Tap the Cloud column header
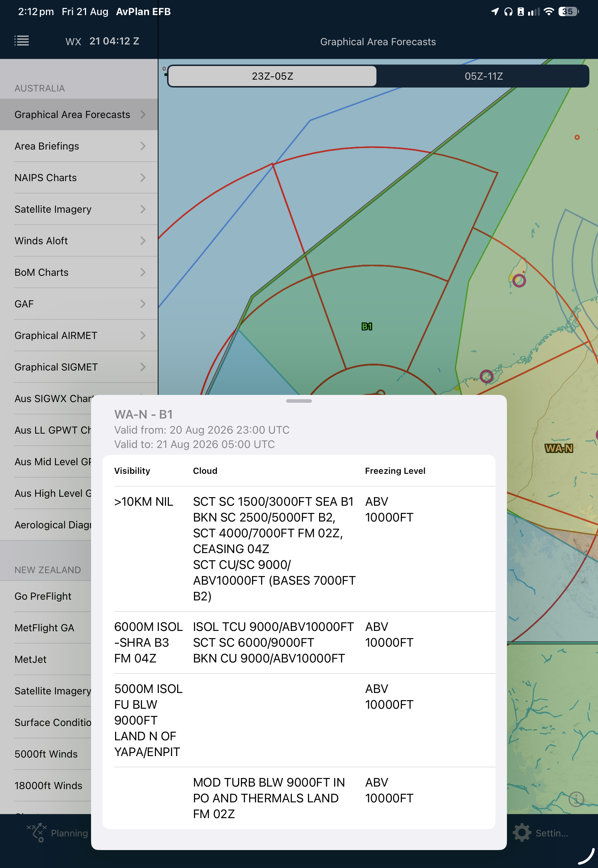The width and height of the screenshot is (598, 868). pos(205,471)
